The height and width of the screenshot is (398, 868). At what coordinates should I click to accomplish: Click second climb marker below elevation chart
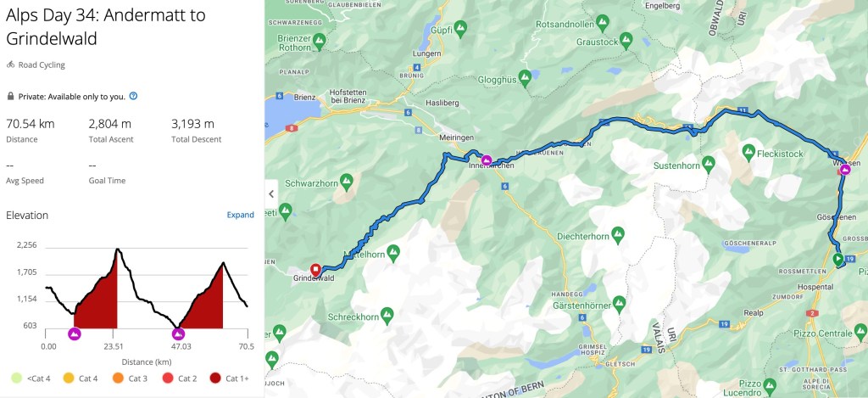178,334
